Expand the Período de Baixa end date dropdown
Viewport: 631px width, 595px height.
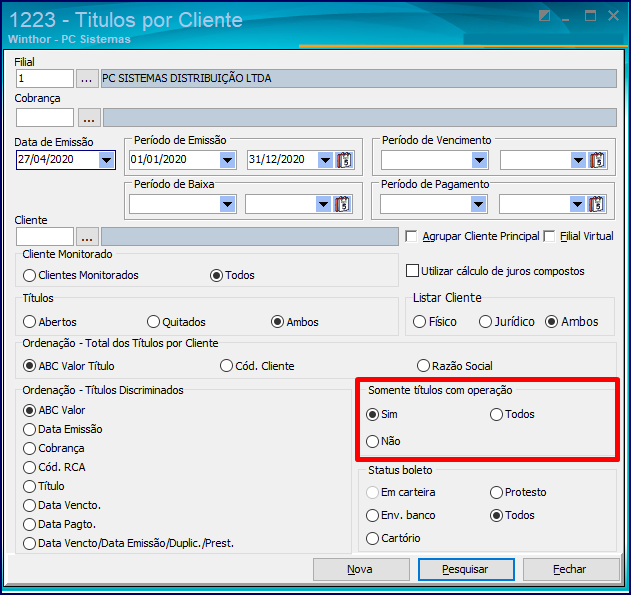point(324,204)
